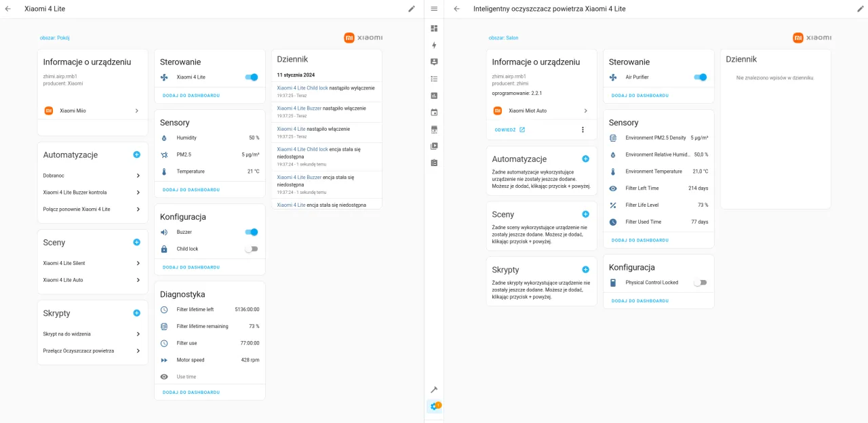Screen dimensions: 868x423
Task: Click the ODWIEDŹ link
Action: click(x=509, y=129)
